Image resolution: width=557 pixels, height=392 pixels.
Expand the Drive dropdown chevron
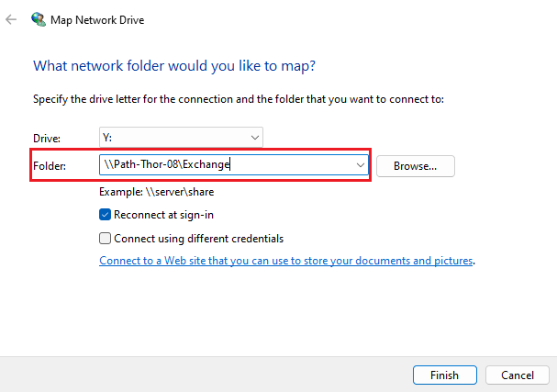(x=255, y=138)
